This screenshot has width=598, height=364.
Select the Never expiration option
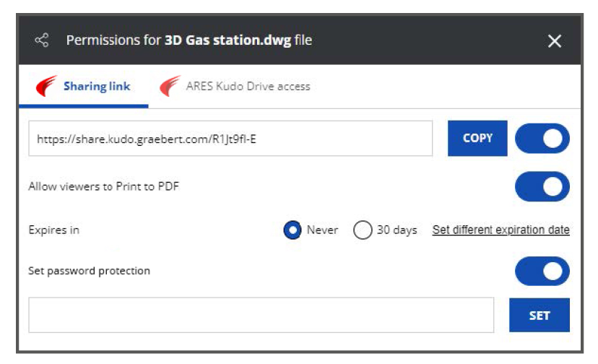pyautogui.click(x=292, y=230)
